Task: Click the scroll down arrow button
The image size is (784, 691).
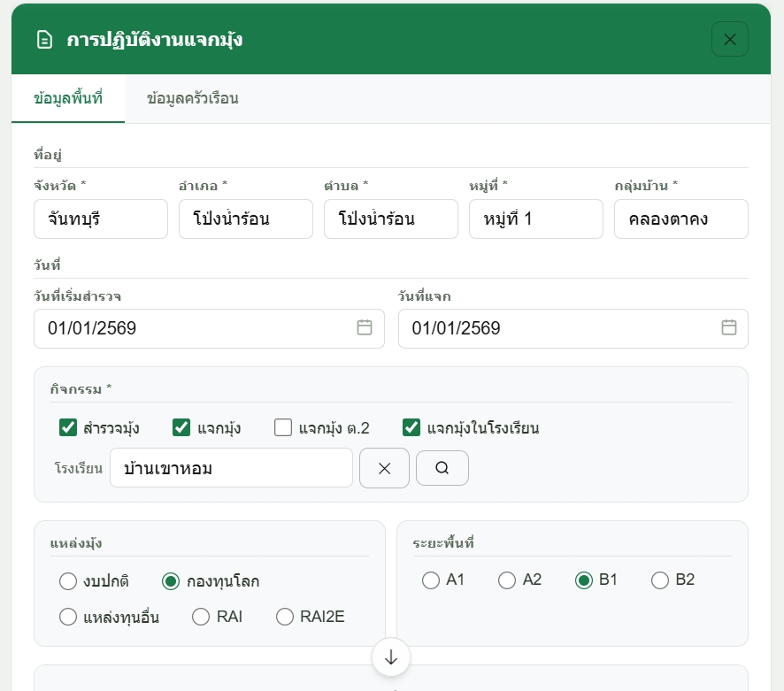Action: [x=391, y=657]
